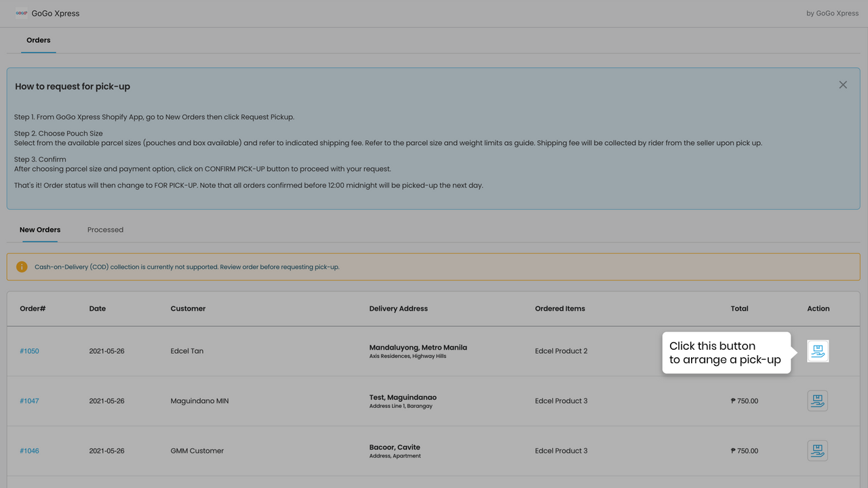Click How to request for pick-up heading

tap(73, 87)
